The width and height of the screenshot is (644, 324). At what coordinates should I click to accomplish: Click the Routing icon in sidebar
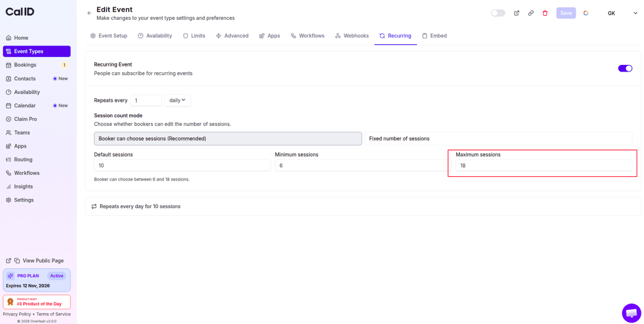click(x=9, y=160)
